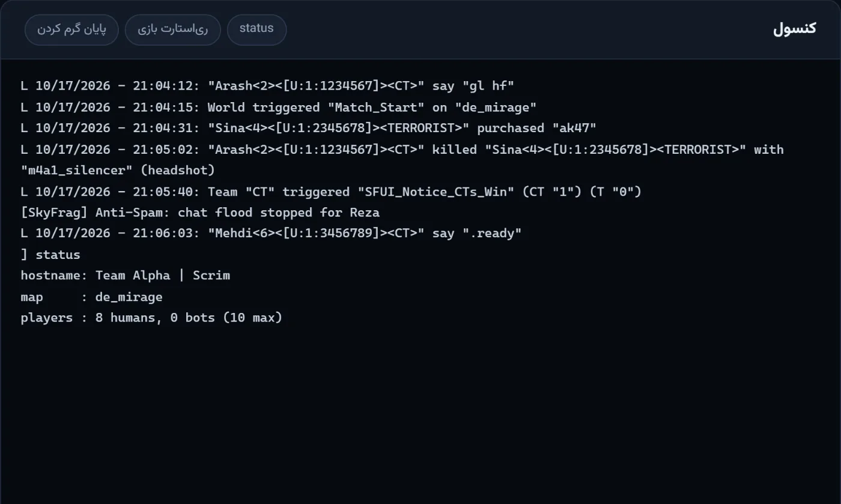The image size is (841, 504).
Task: Click the players : 8 humans line
Action: [x=151, y=318]
